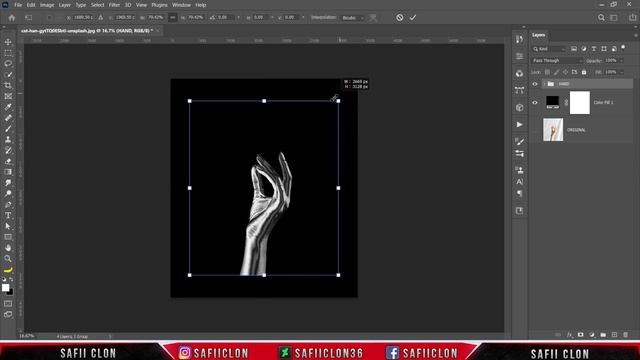Open the Paragraph panel icon
The image size is (640, 360).
(520, 193)
